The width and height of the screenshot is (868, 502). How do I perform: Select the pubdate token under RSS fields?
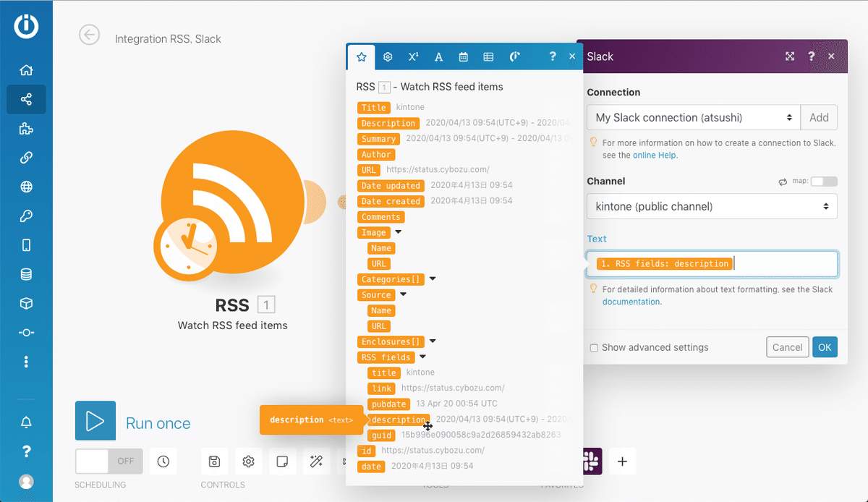click(x=389, y=404)
